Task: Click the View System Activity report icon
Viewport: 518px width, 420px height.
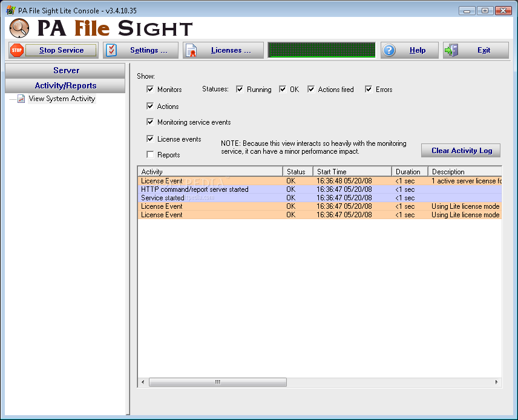Action: (x=21, y=99)
